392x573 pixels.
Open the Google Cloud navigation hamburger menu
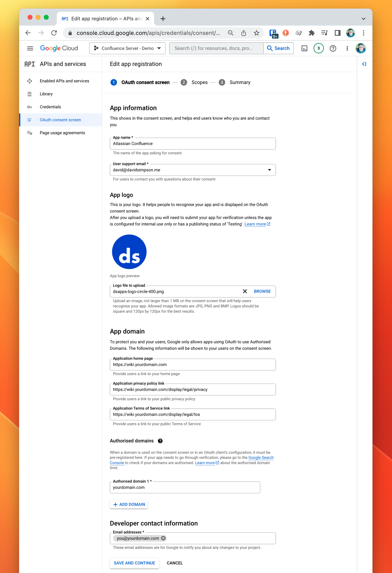coord(30,48)
